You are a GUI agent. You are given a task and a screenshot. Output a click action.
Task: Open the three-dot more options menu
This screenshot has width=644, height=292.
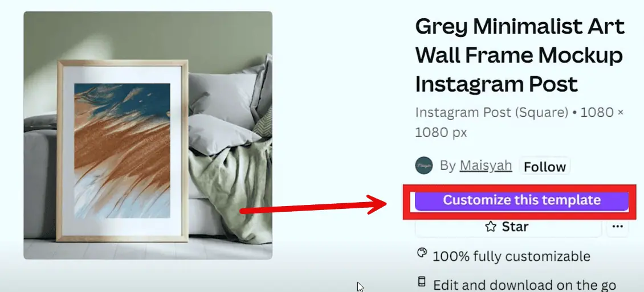(617, 227)
